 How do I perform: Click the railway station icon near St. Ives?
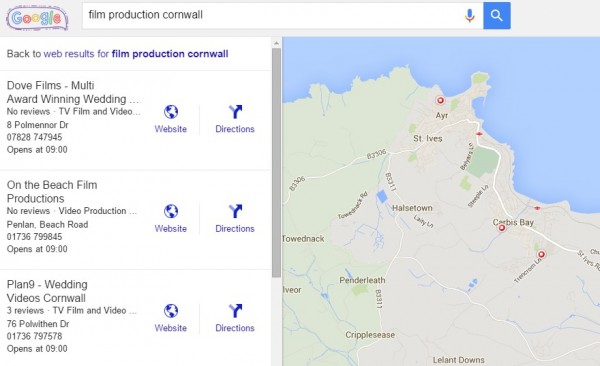[x=479, y=134]
